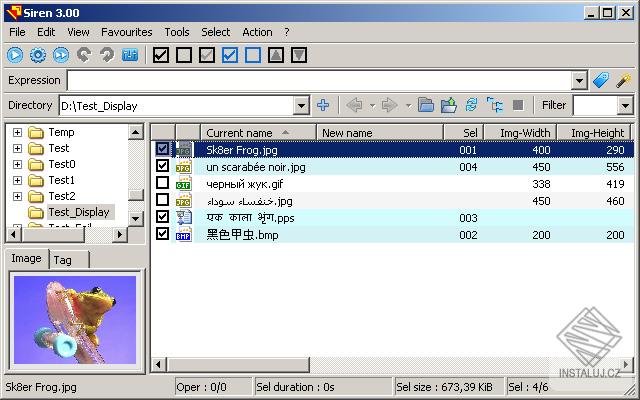Screen dimensions: 640x400
Task: Click the Img-Width column header
Action: click(x=524, y=132)
